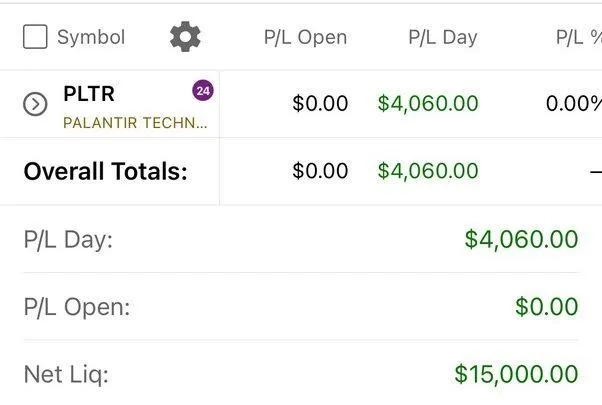Sort by the Symbol column header

coord(91,37)
